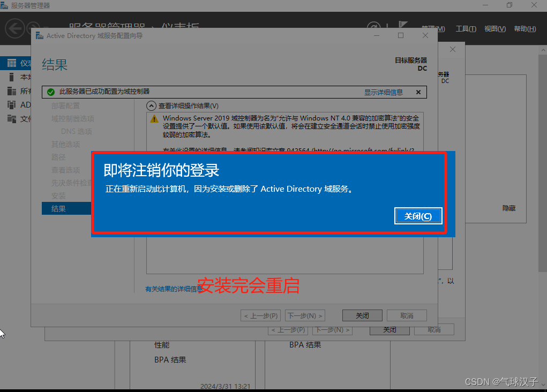Click the 关闭(C) button in sign-out dialog
The width and height of the screenshot is (547, 392).
click(418, 216)
